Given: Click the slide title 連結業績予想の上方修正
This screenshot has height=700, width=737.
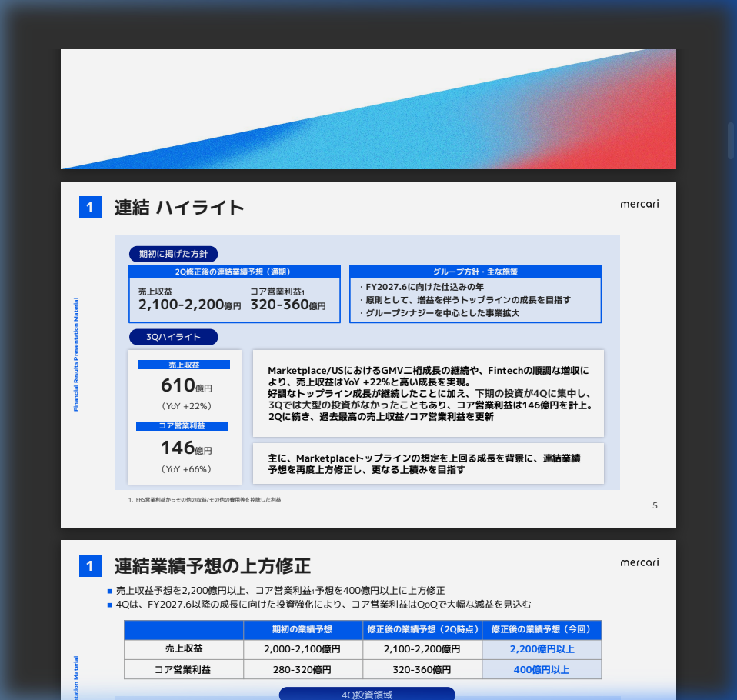Looking at the screenshot, I should pos(212,565).
